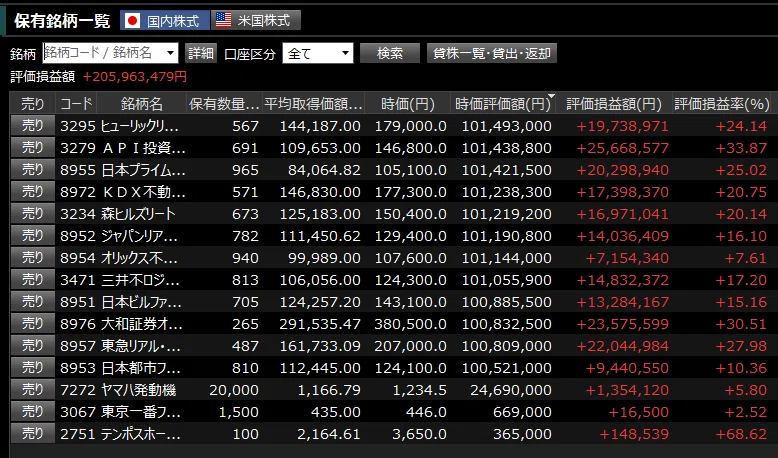Focus the 銘柄コード / 銘柄名 input field
778x458 pixels.
tap(103, 53)
